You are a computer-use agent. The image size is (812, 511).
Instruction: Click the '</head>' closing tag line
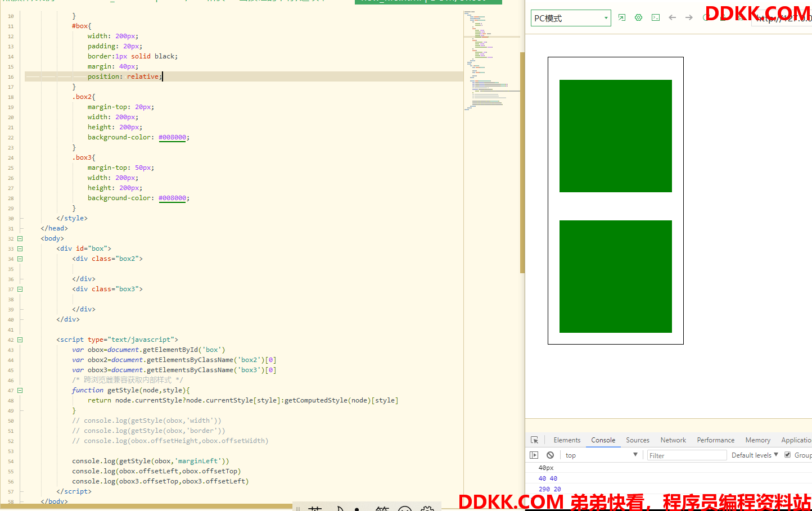(x=54, y=228)
